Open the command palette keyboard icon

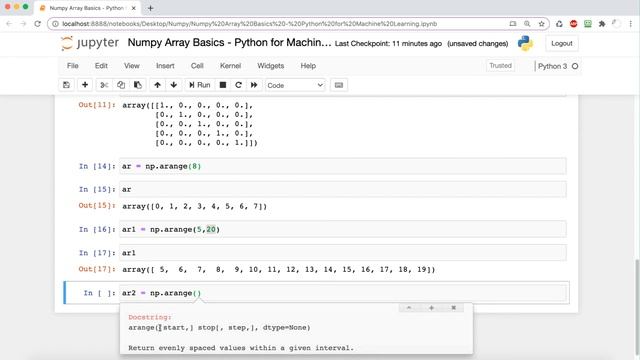click(x=339, y=85)
